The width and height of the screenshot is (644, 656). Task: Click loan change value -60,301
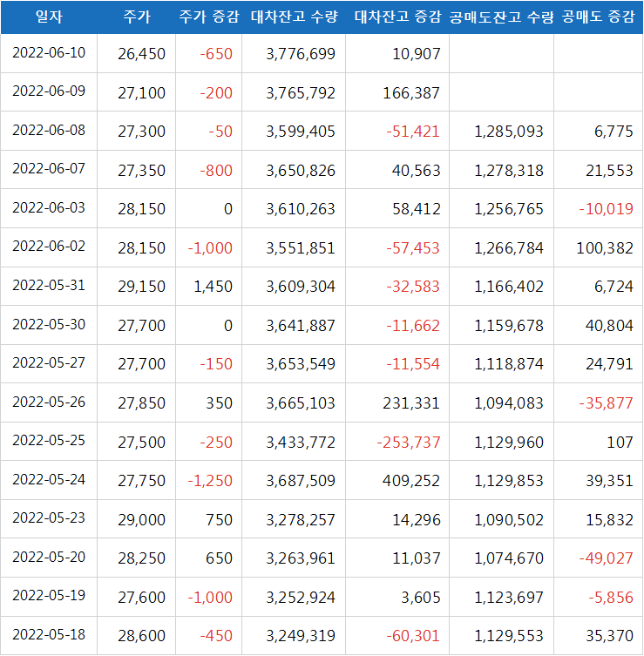(x=413, y=636)
